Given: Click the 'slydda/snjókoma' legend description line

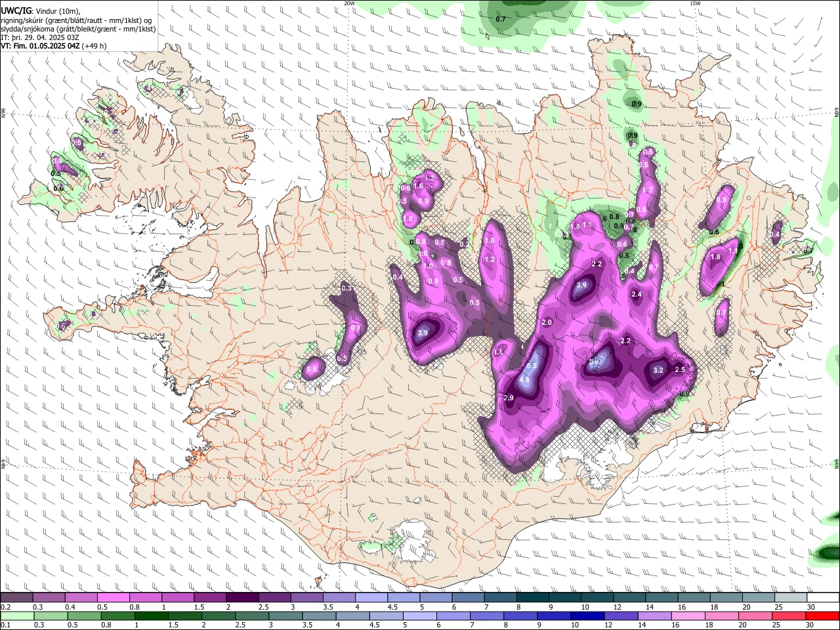Looking at the screenshot, I should pyautogui.click(x=78, y=29).
